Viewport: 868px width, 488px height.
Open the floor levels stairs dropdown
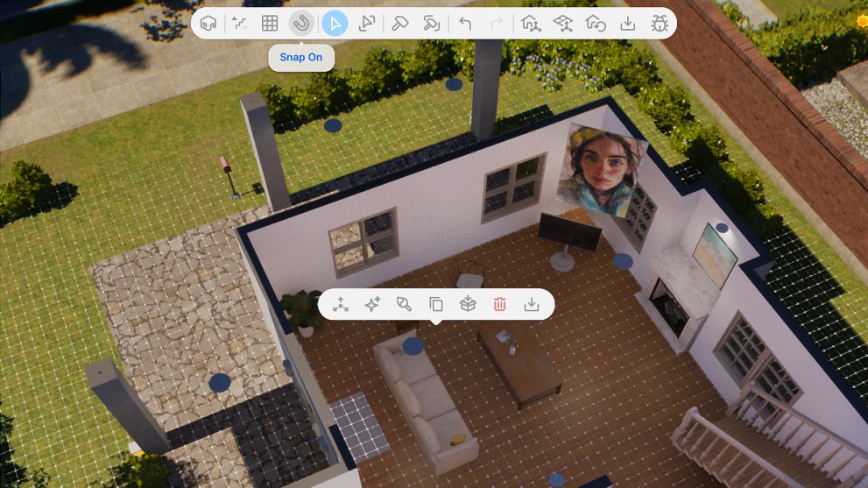point(238,24)
